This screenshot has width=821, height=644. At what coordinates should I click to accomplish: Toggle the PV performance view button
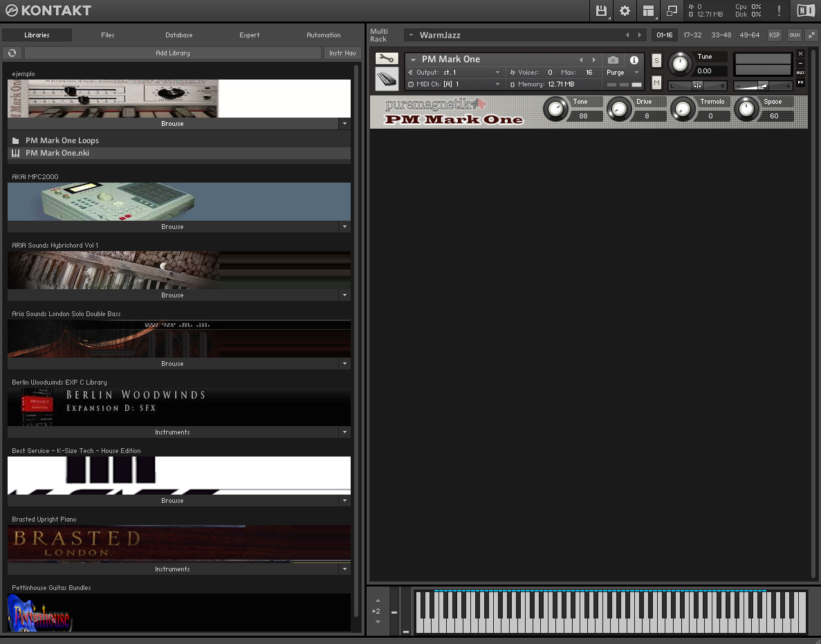coord(800,83)
